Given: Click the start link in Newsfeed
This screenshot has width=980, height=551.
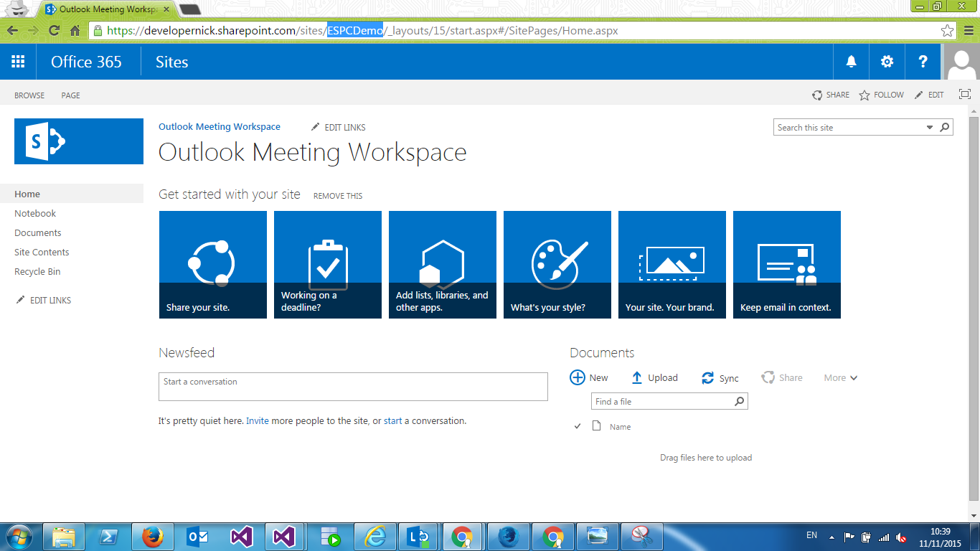Looking at the screenshot, I should click(393, 421).
